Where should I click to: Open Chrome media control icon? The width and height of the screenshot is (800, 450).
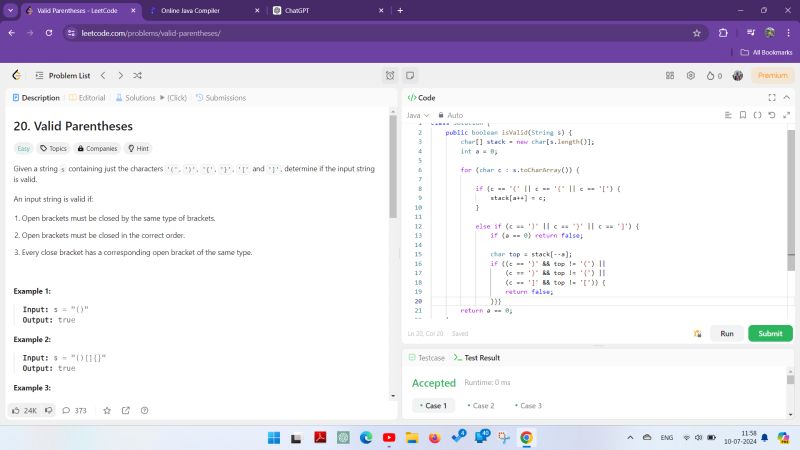point(751,33)
